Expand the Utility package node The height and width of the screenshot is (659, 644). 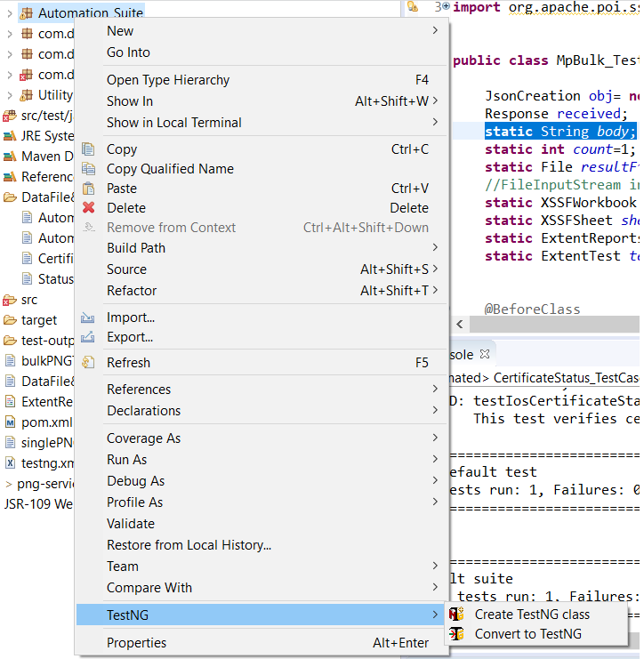click(x=10, y=95)
